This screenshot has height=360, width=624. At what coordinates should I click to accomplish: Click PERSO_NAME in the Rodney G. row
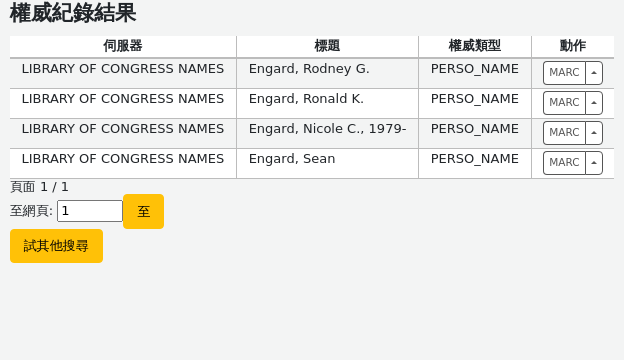[475, 69]
